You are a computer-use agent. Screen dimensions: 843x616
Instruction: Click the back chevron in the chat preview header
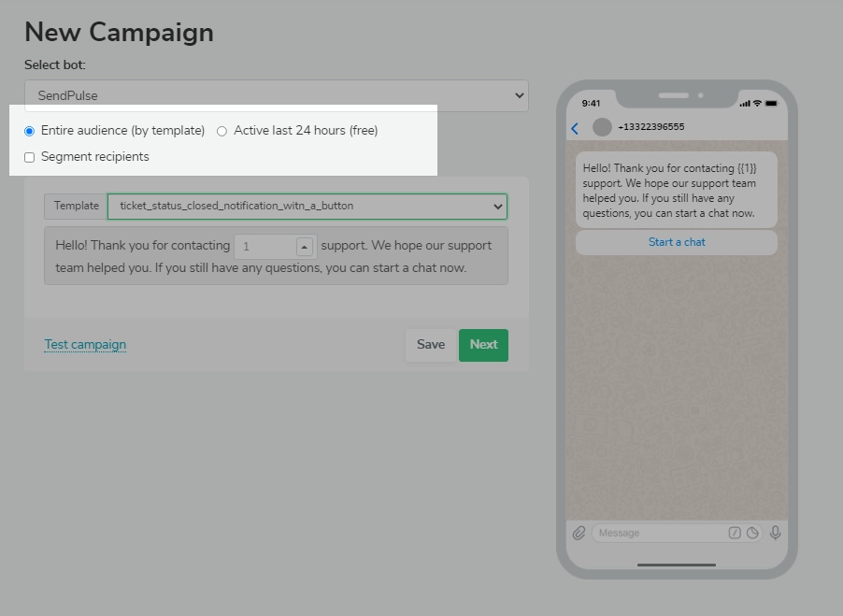tap(574, 128)
